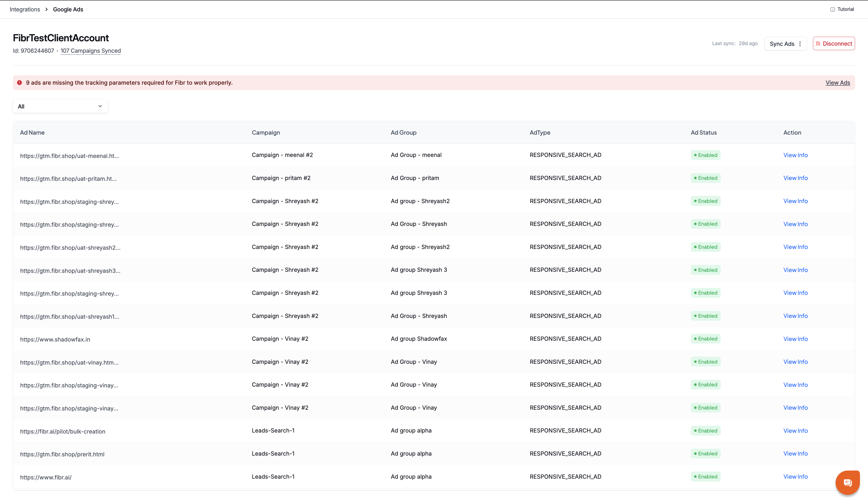This screenshot has width=868, height=503.
Task: Click the Ad Status column header
Action: 703,133
